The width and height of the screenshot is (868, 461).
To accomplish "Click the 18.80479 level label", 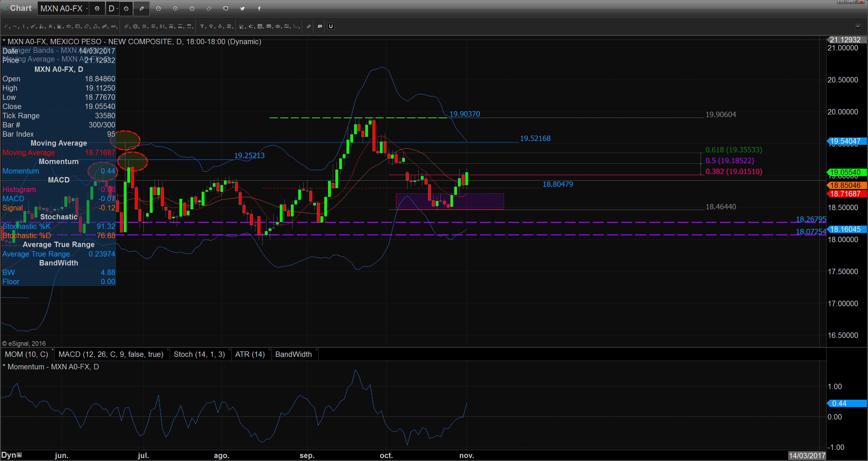I will pos(558,184).
